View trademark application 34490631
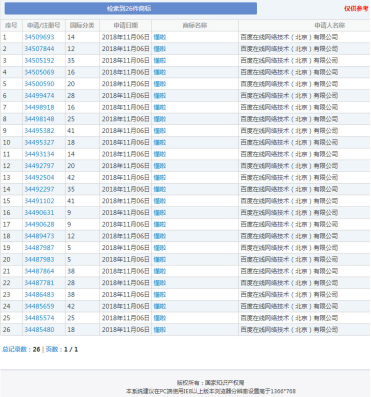371x397 pixels. click(x=39, y=212)
